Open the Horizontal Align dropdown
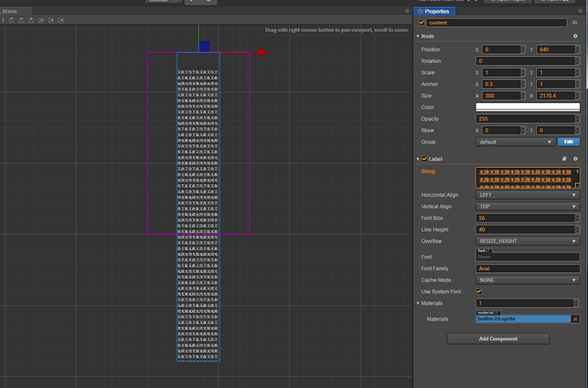Viewport: 588px width, 388px height. coord(527,194)
